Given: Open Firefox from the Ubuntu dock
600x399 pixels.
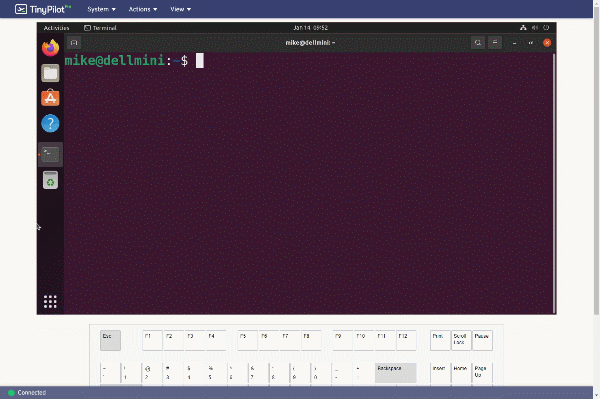Looking at the screenshot, I should [51, 48].
